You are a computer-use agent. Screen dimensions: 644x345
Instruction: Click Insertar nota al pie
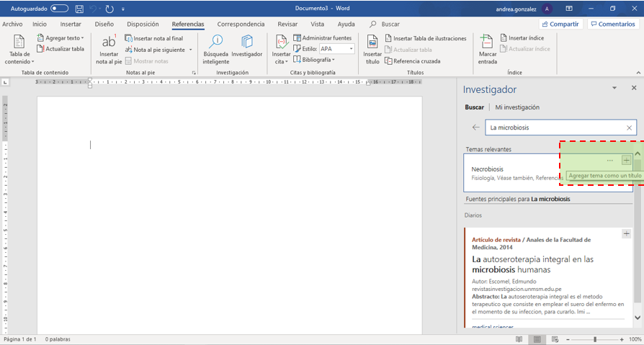tap(109, 50)
